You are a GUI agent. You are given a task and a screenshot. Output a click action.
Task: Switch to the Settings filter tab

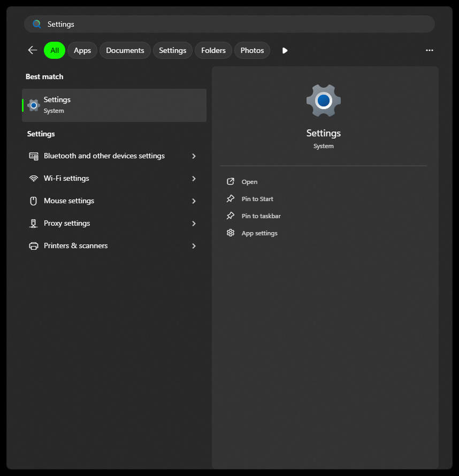pos(172,50)
